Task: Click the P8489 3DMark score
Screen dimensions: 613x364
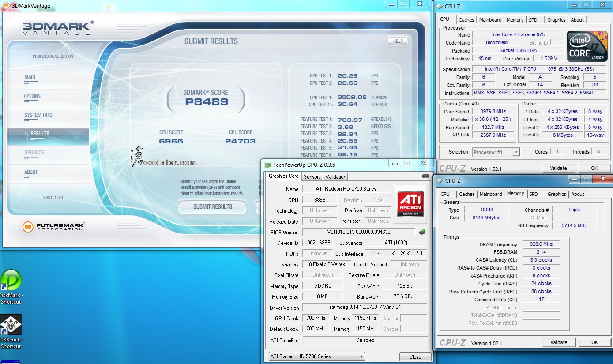Action: click(x=207, y=102)
